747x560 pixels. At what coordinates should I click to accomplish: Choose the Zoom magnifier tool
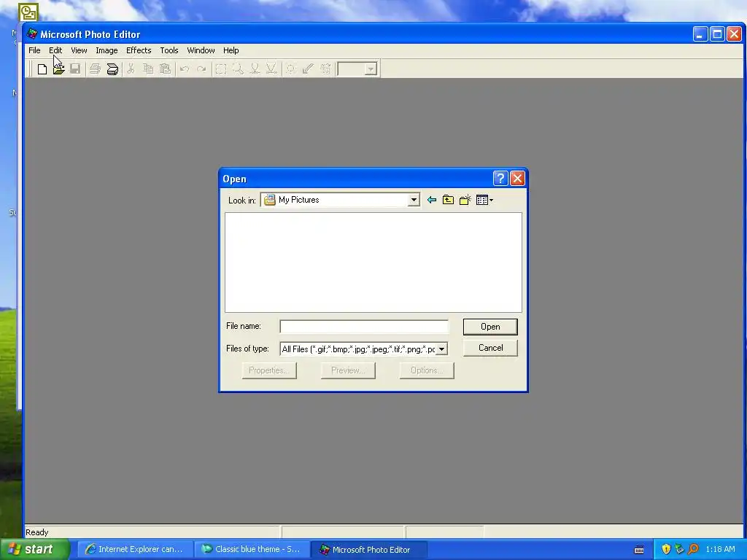point(238,69)
